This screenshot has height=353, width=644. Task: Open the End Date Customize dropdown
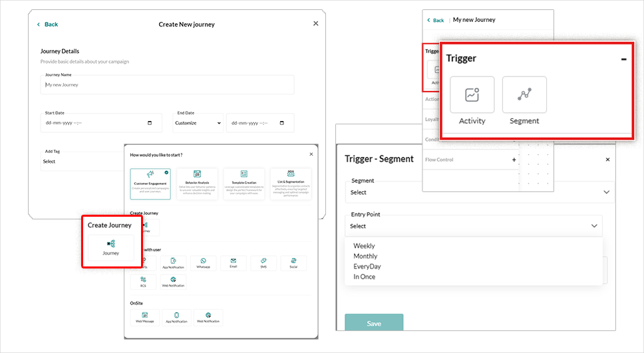[x=198, y=123]
